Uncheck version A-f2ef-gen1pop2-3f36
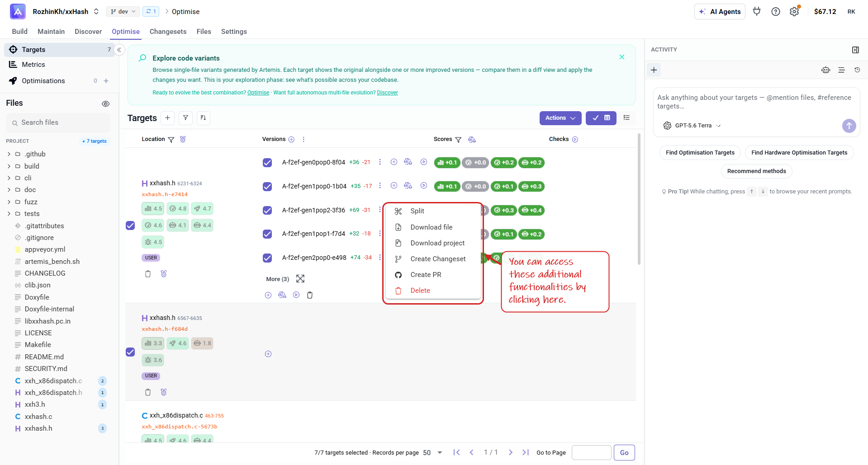Viewport: 868px width, 465px height. tap(267, 211)
